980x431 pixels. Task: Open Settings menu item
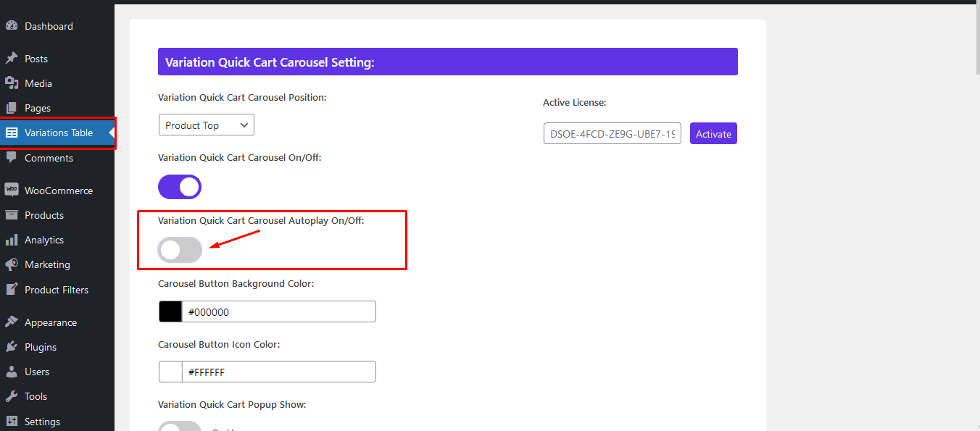click(x=57, y=422)
